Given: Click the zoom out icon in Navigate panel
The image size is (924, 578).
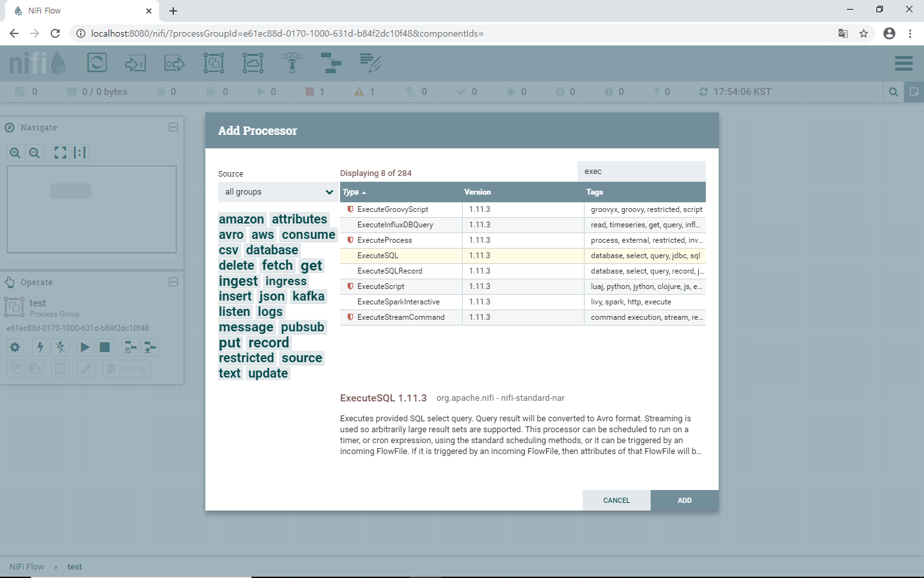Looking at the screenshot, I should tap(35, 153).
